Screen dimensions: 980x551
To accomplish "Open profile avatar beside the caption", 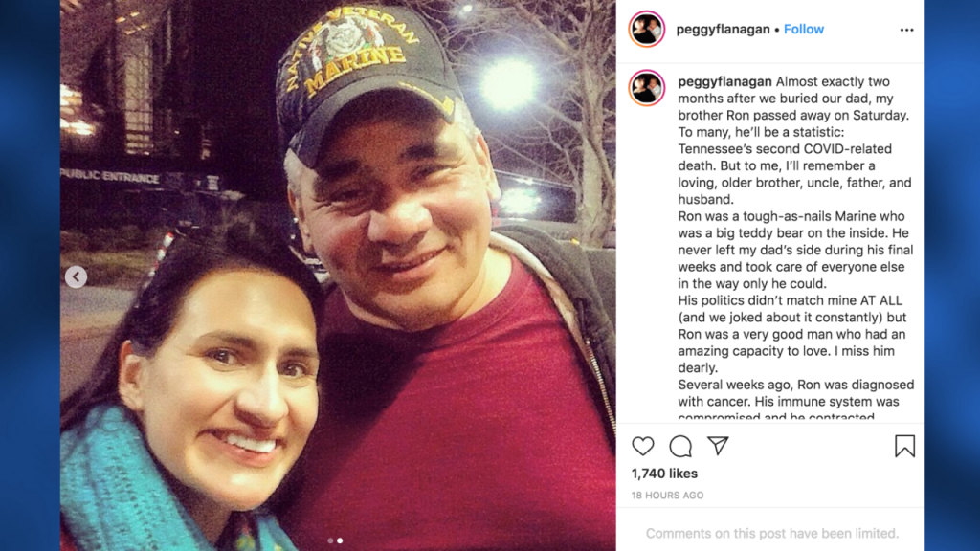I will click(x=646, y=87).
